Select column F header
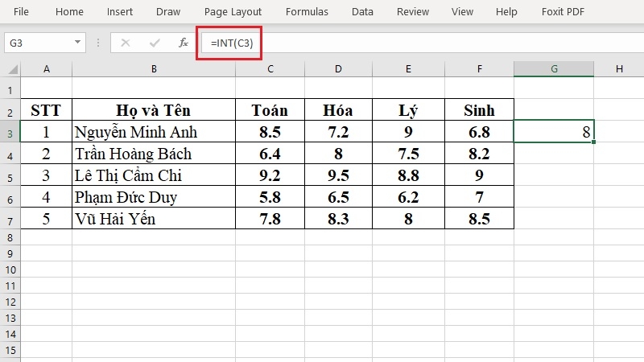644x362 pixels. [479, 69]
